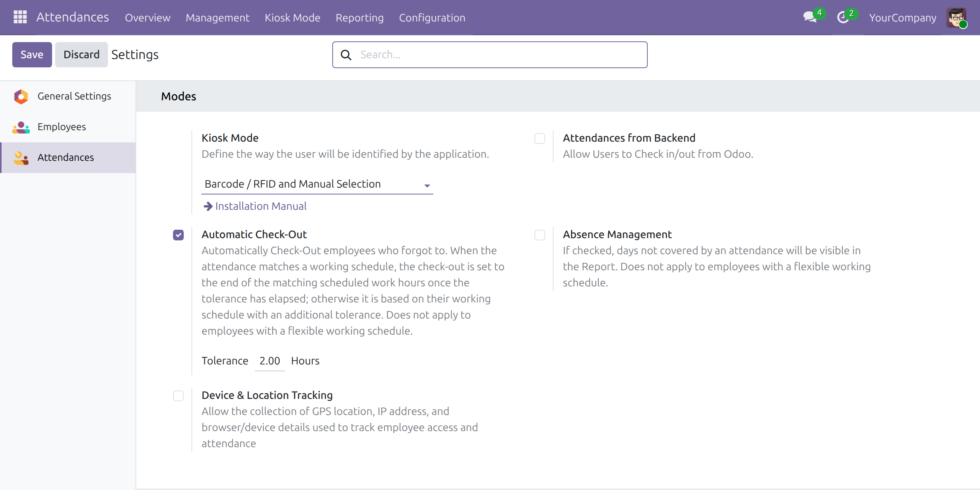Screen dimensions: 980x490
Task: Enable the Absence Management checkbox
Action: (540, 235)
